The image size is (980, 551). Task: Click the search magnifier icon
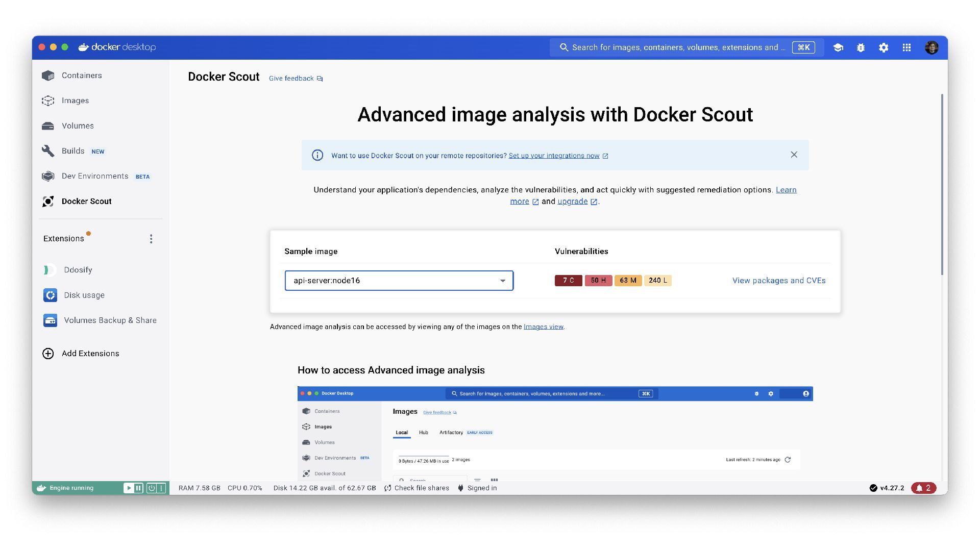point(563,47)
